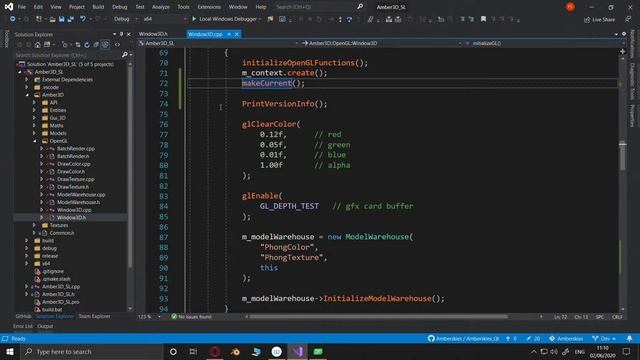
Task: Close the Window3D.cpp tab
Action: pos(237,34)
